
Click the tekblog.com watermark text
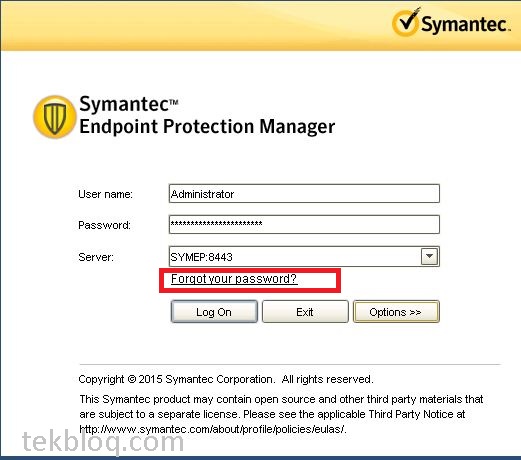point(103,442)
